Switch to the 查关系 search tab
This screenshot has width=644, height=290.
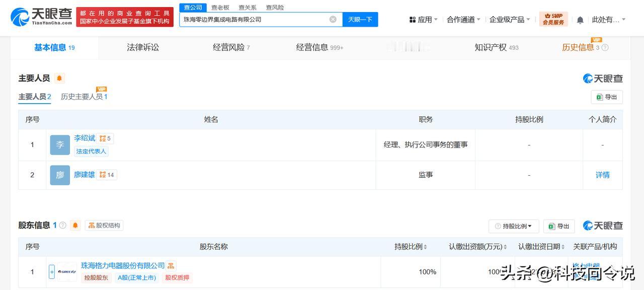coord(248,8)
